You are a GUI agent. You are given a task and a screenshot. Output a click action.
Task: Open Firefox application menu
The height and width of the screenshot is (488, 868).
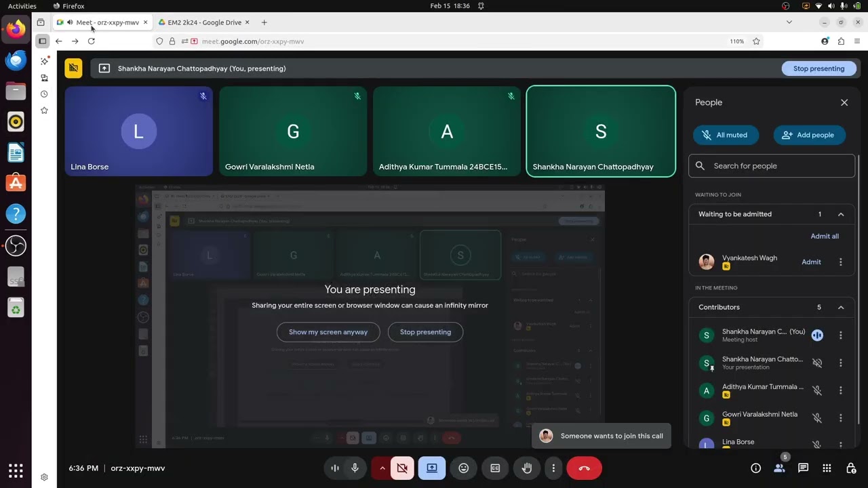click(857, 41)
